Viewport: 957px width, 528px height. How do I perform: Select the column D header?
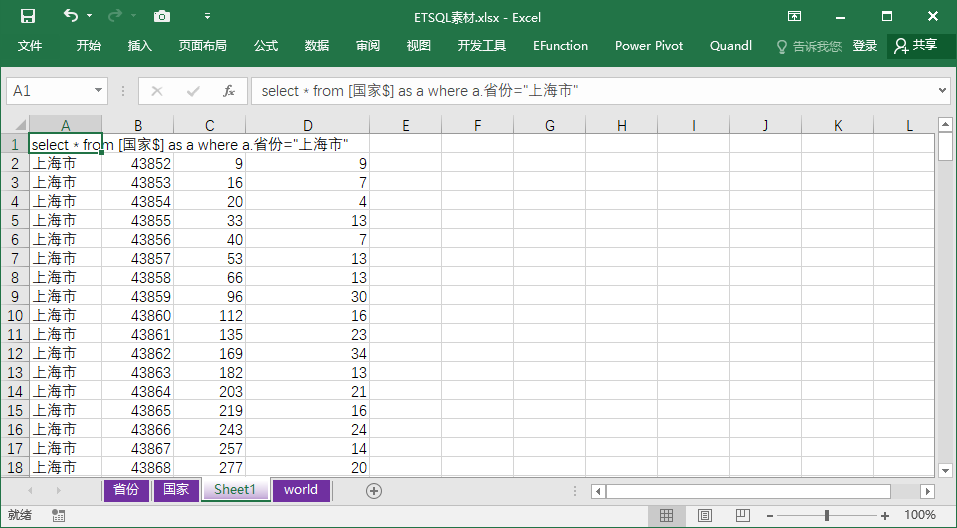pos(307,125)
